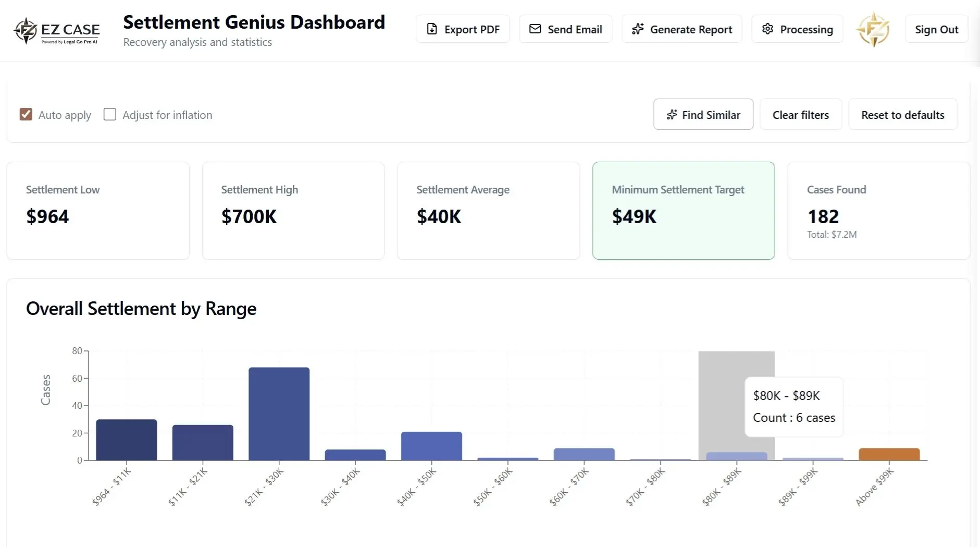
Task: Click the EZ Case logo in the header
Action: [56, 30]
